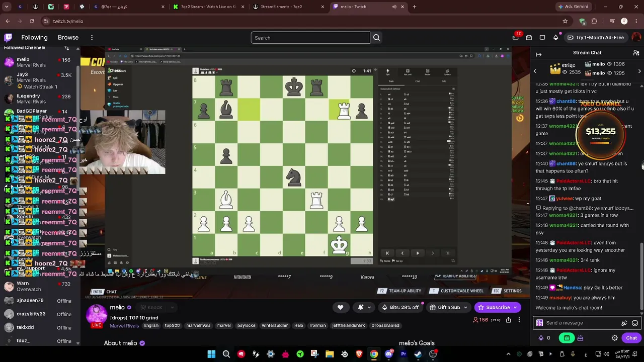Open the user profile avatar menu
The height and width of the screenshot is (362, 644).
[x=636, y=37]
